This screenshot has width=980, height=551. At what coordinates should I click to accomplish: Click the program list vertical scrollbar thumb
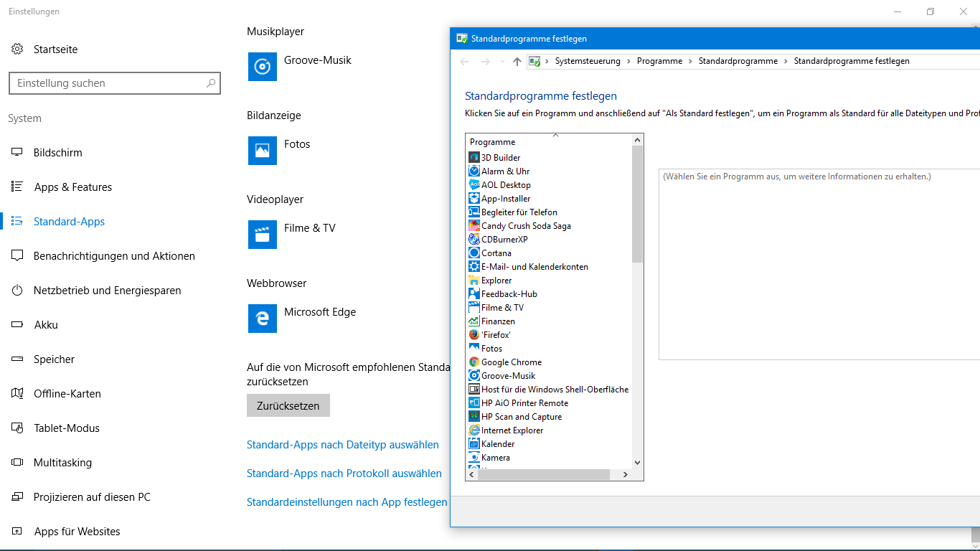tap(637, 204)
